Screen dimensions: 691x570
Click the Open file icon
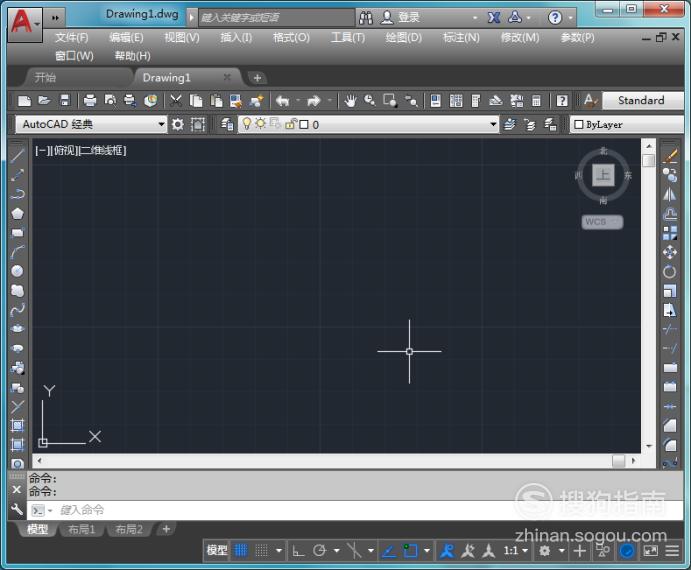pos(44,101)
